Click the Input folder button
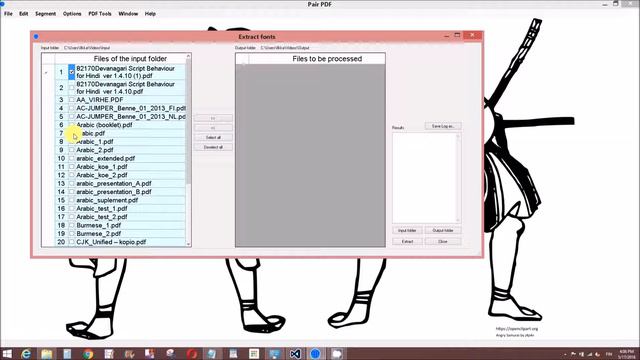The image size is (640, 360). [407, 231]
